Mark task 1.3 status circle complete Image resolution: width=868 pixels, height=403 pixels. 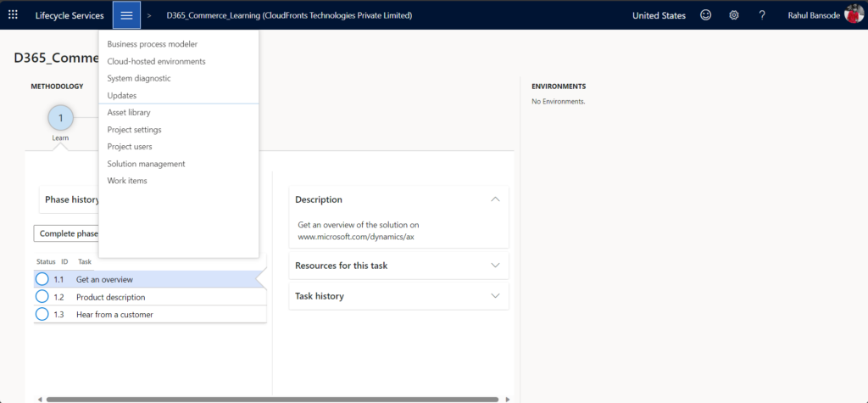point(42,314)
